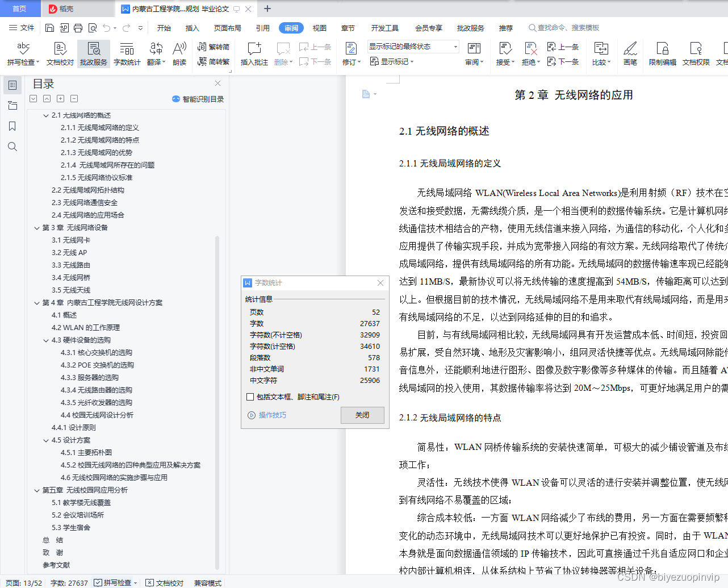Click the minus icon to collapse all headings
Viewport: 728px width, 588px height.
pos(74,98)
